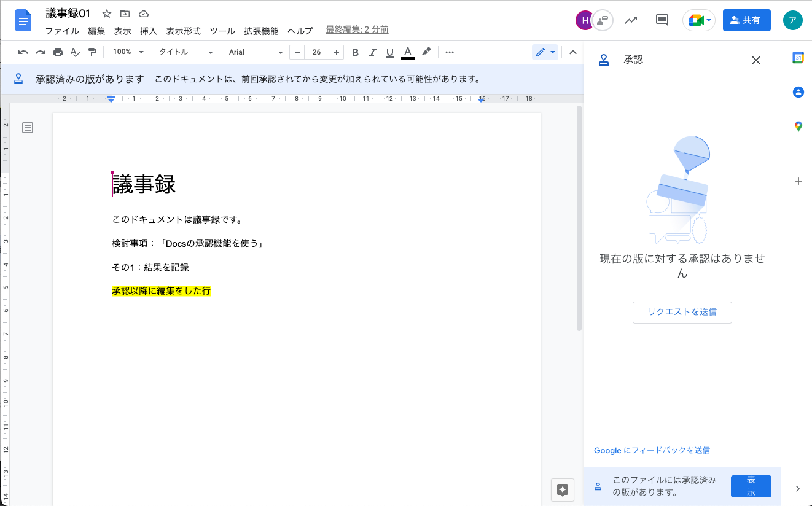Click the document title 議事録01
This screenshot has width=812, height=506.
[x=68, y=14]
